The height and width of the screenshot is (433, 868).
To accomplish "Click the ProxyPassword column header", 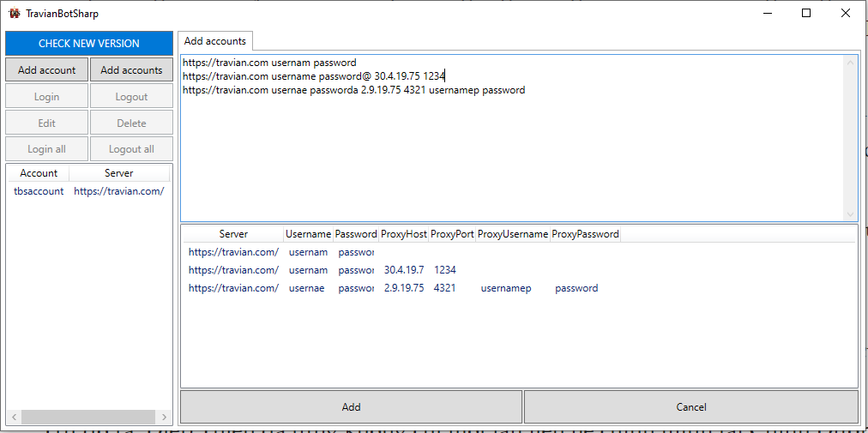I will [x=585, y=234].
